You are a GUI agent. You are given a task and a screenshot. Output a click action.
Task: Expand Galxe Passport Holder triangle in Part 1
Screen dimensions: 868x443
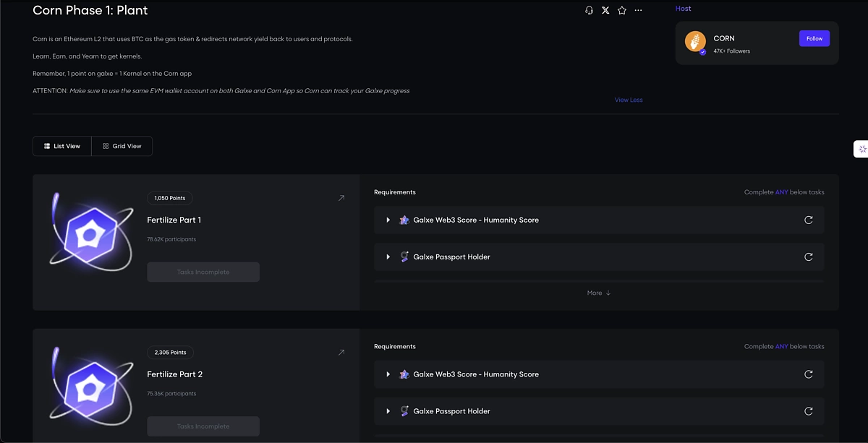coord(388,257)
